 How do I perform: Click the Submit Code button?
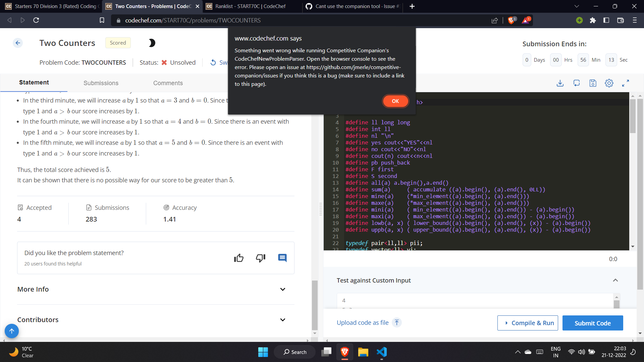pyautogui.click(x=592, y=323)
